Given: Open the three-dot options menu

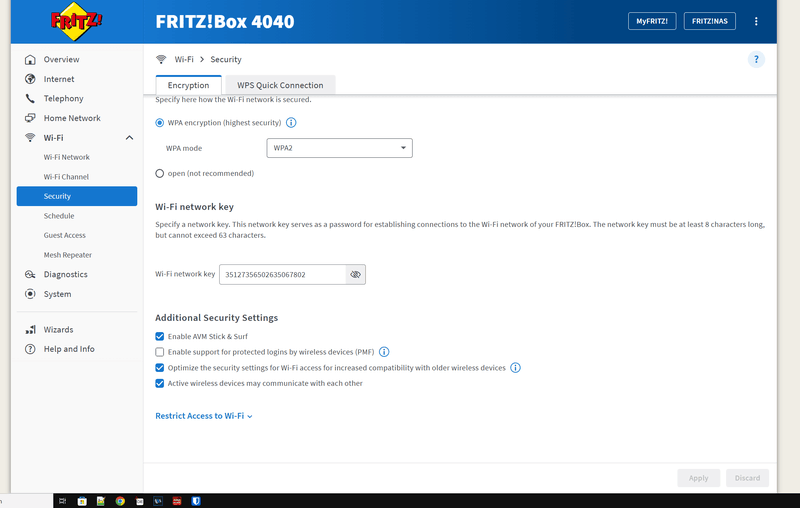Looking at the screenshot, I should 756,21.
